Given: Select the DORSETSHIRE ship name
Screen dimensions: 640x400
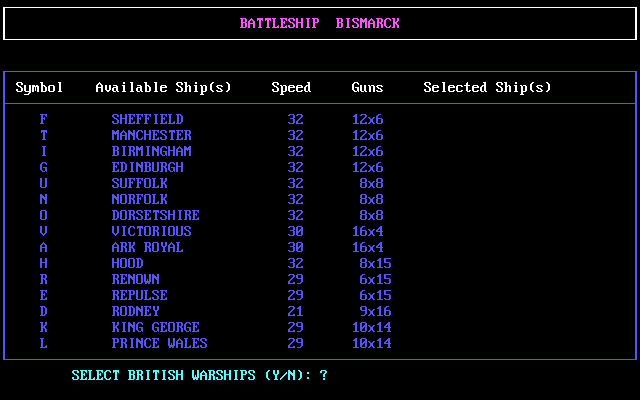Looking at the screenshot, I should point(156,215).
